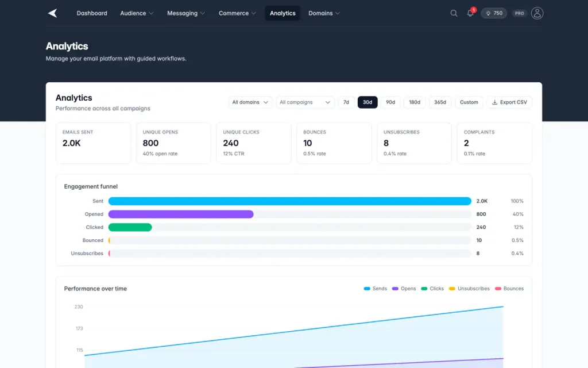This screenshot has width=588, height=368.
Task: Open the search icon in header
Action: click(454, 13)
